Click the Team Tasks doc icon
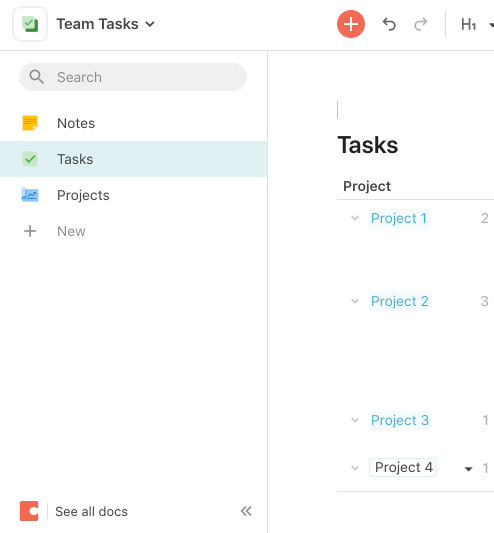Viewport: 494px width, 533px height. [30, 24]
